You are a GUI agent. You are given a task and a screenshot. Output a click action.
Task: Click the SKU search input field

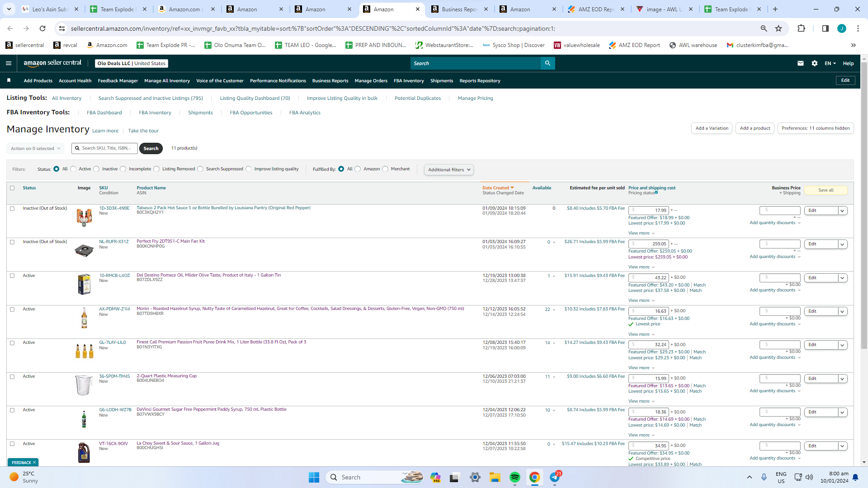point(104,148)
